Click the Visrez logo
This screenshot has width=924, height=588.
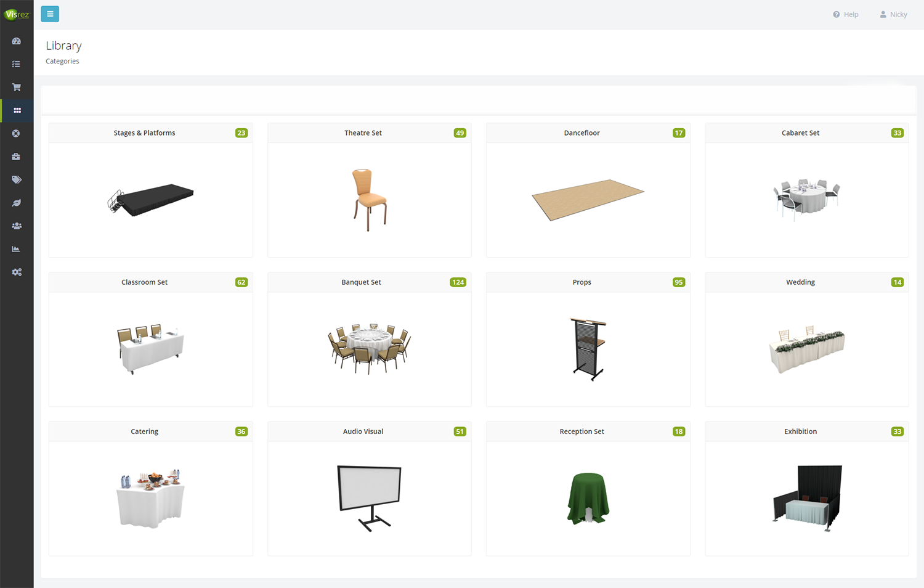17,14
